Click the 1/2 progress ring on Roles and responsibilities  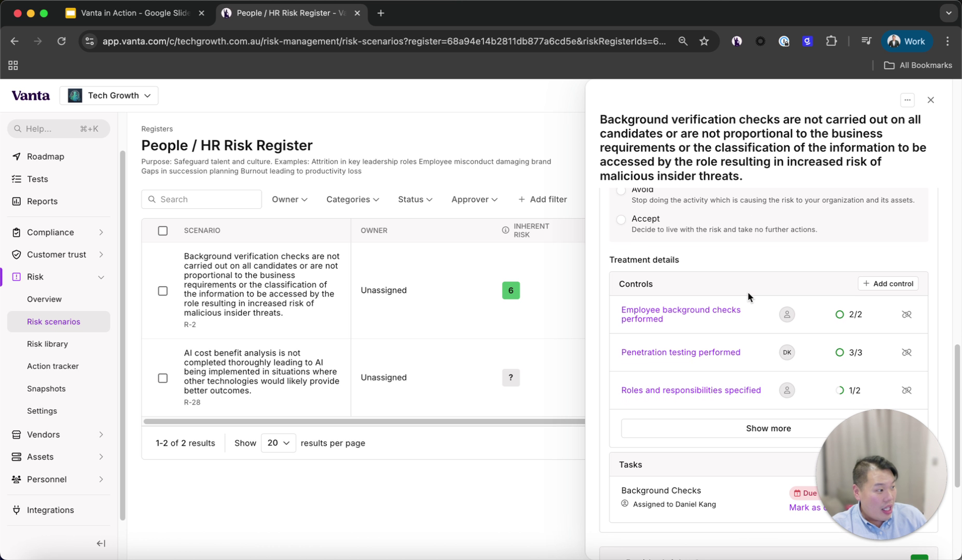(x=840, y=390)
